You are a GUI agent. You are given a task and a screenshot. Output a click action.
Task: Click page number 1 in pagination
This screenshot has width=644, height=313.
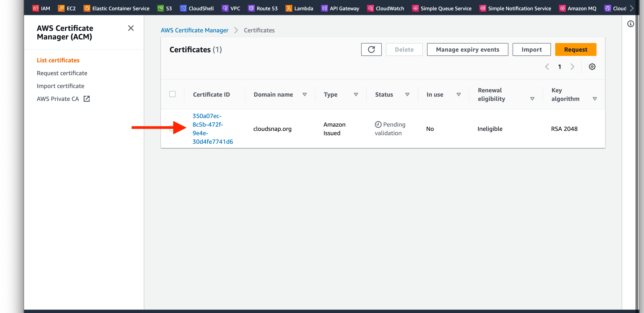(x=559, y=67)
